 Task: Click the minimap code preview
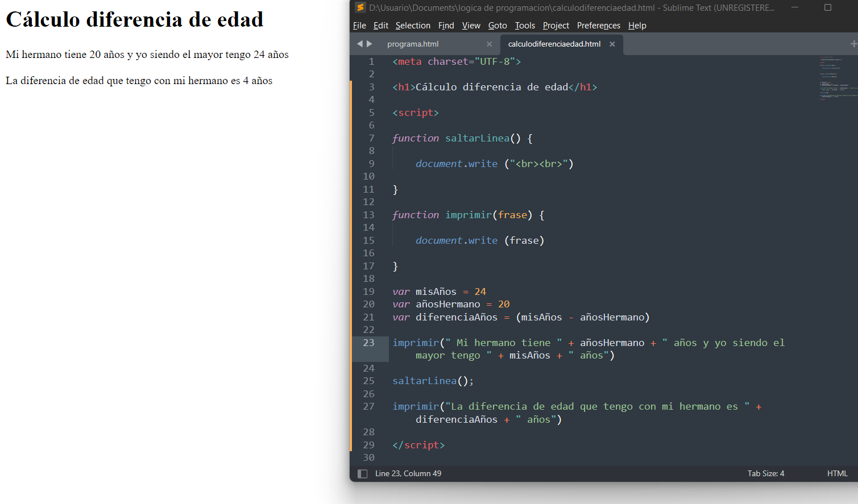(x=838, y=78)
